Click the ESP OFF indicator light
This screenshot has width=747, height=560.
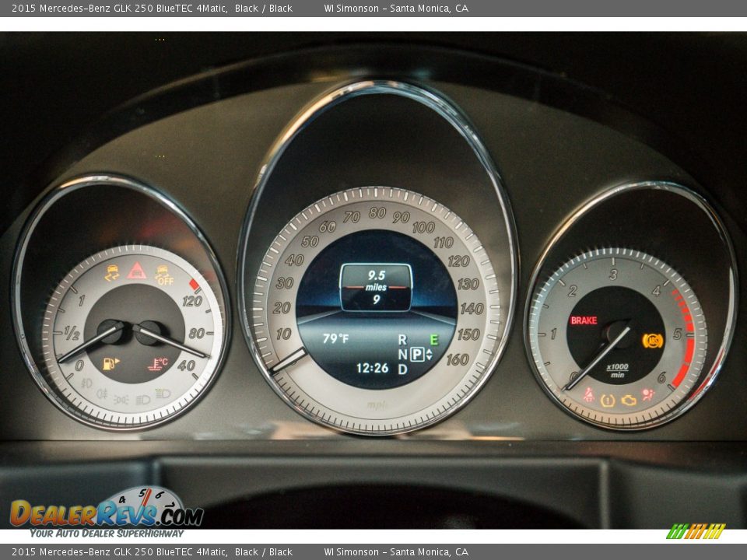[163, 275]
